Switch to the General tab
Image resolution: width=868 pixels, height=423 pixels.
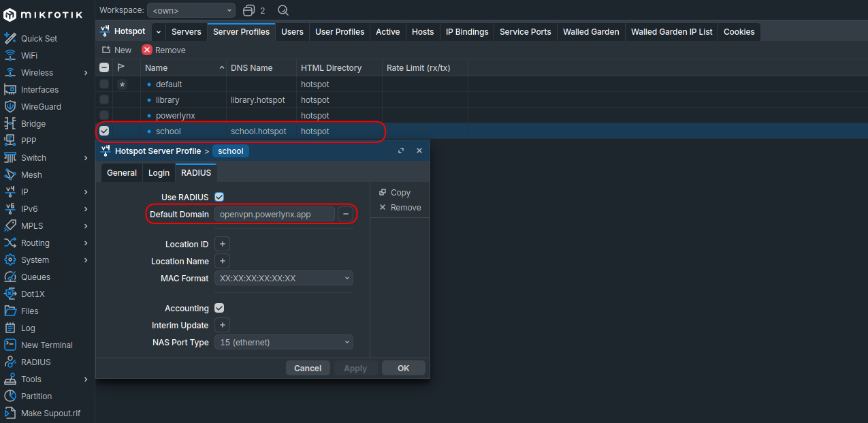tap(122, 173)
